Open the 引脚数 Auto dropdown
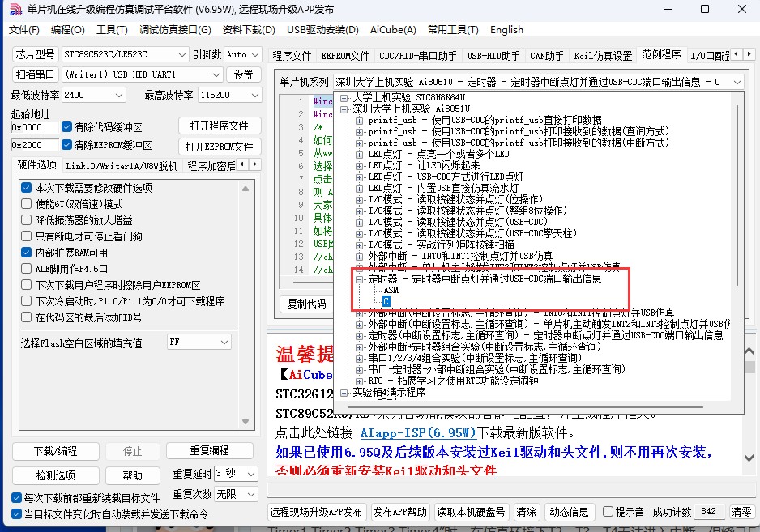 [x=243, y=54]
